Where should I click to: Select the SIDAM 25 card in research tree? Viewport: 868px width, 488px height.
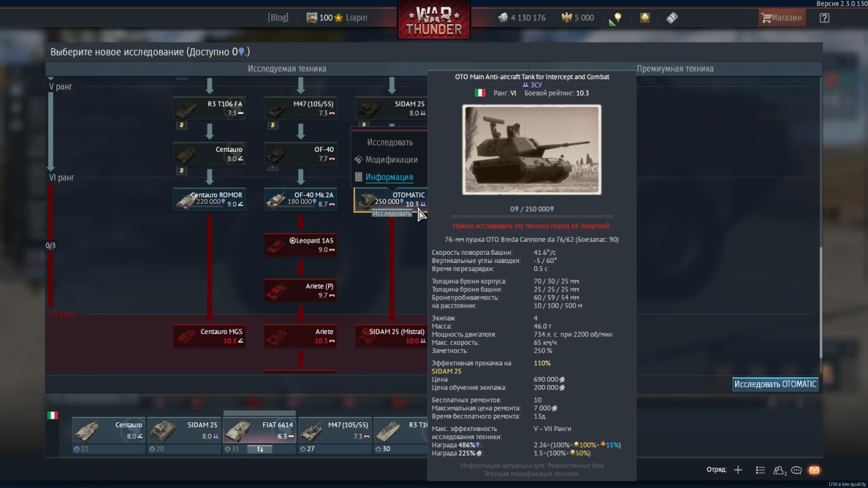[391, 108]
